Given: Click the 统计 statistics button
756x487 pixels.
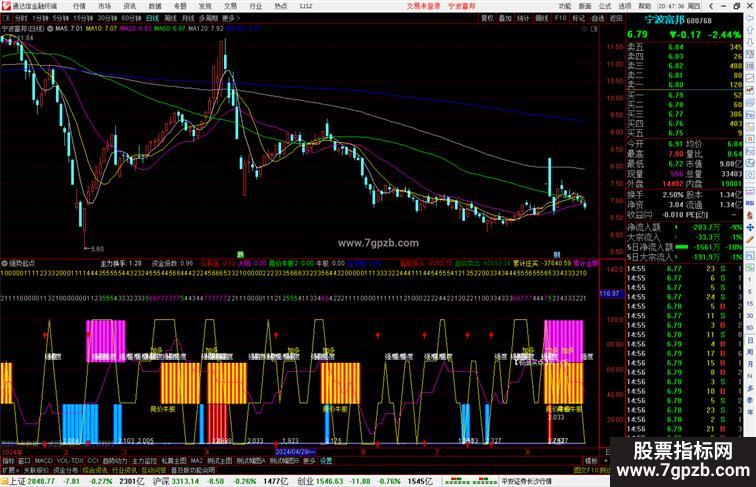Looking at the screenshot, I should [524, 18].
